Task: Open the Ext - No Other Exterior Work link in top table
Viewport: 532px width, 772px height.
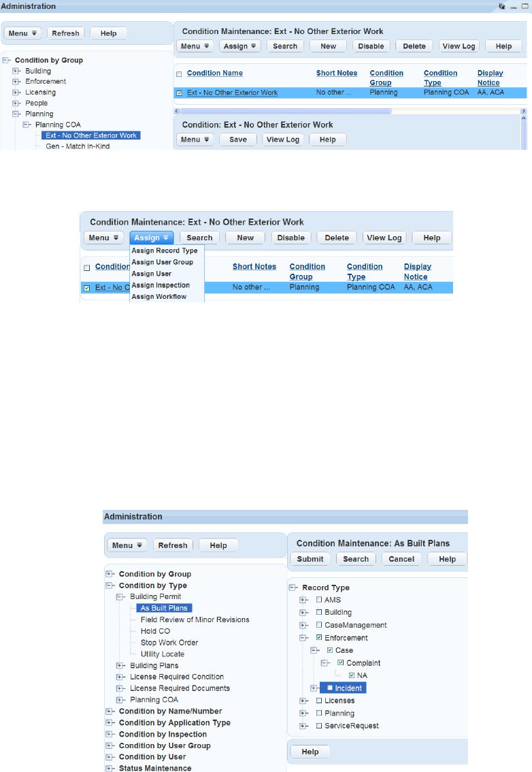Action: tap(232, 93)
